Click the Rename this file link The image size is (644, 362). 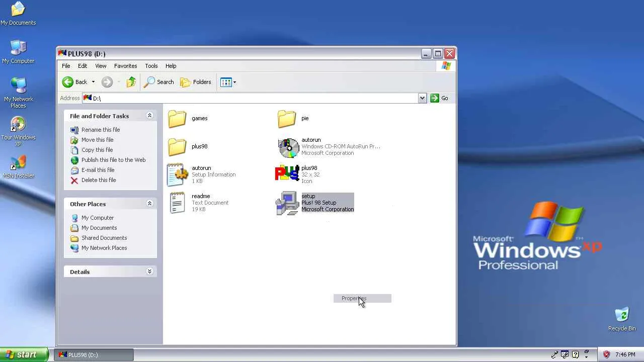click(x=101, y=130)
